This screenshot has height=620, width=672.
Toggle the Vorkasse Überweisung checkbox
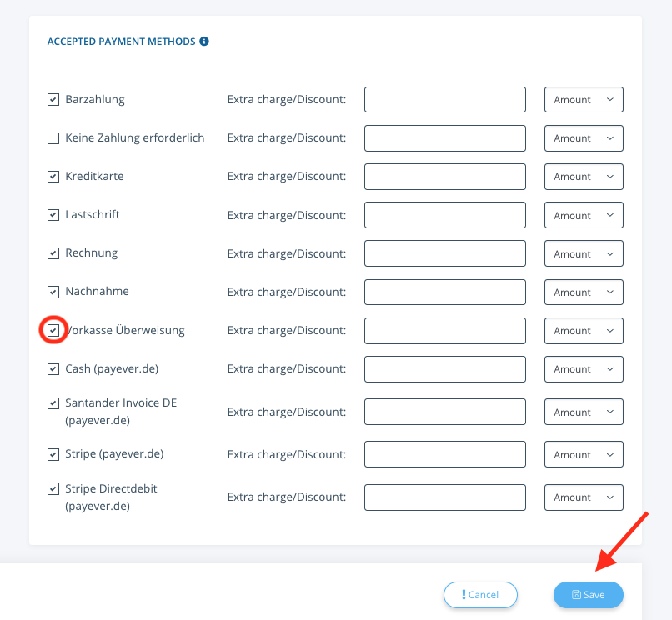point(53,330)
